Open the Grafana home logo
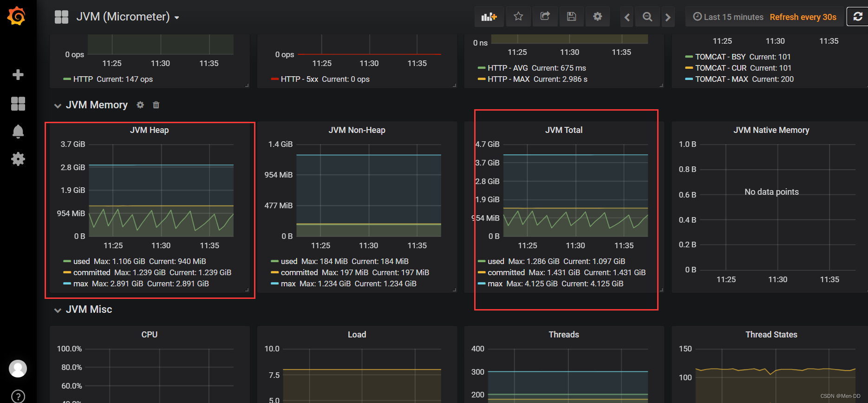The image size is (868, 403). coord(17,16)
